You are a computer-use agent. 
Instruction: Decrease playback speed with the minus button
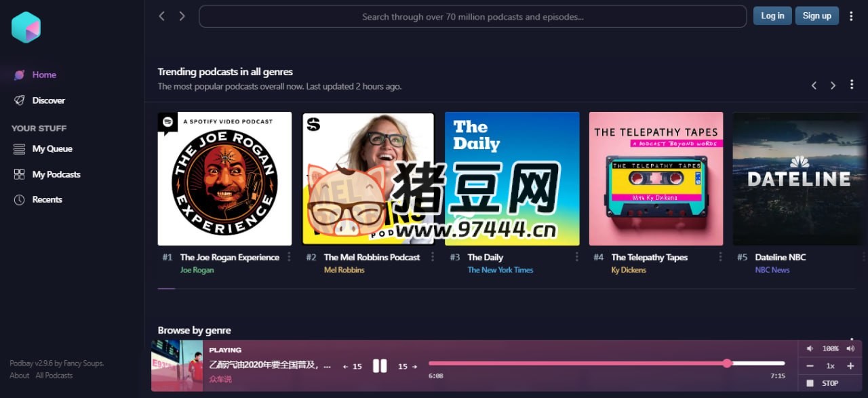coord(810,365)
